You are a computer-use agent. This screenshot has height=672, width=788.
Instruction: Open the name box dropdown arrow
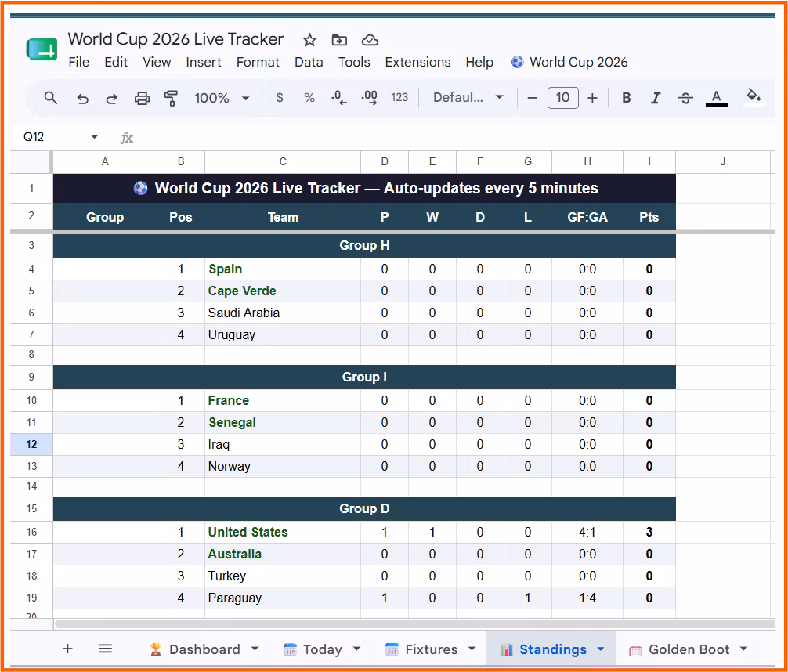tap(94, 137)
